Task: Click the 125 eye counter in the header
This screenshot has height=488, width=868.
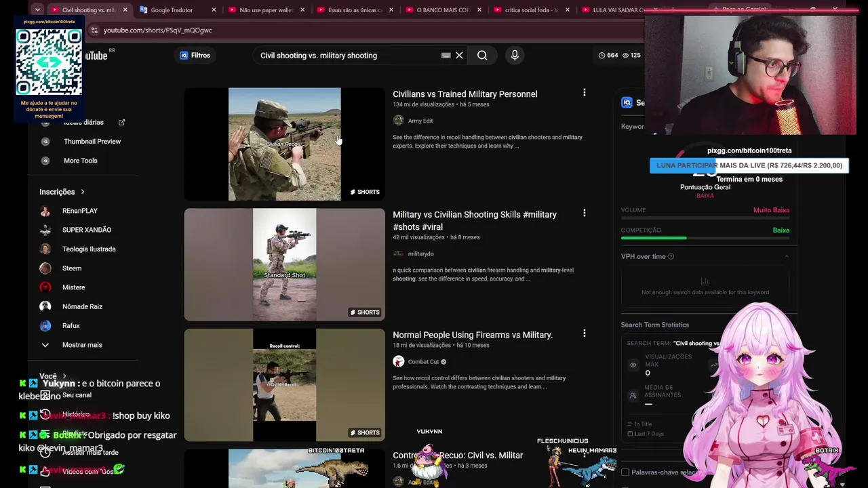Action: tap(631, 56)
